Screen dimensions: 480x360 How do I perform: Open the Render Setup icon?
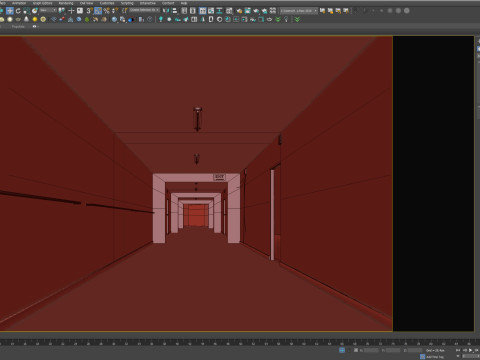(239, 11)
